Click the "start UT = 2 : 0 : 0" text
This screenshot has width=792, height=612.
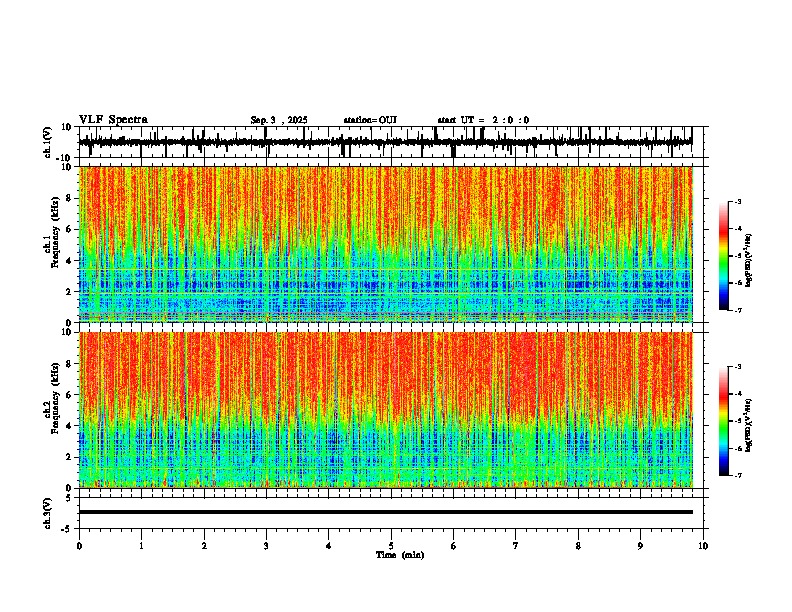tap(483, 120)
